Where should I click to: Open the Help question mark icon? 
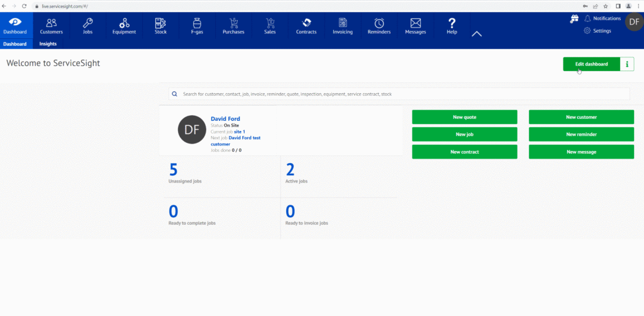coord(452,23)
